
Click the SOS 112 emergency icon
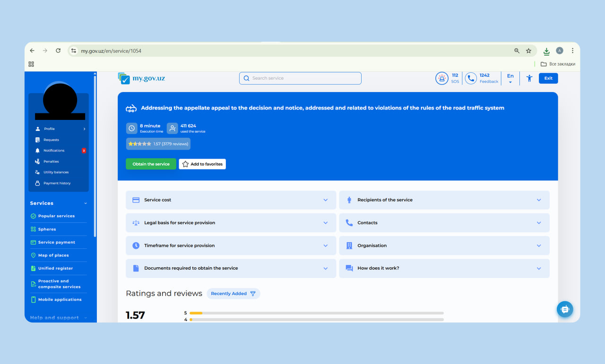[x=442, y=78]
